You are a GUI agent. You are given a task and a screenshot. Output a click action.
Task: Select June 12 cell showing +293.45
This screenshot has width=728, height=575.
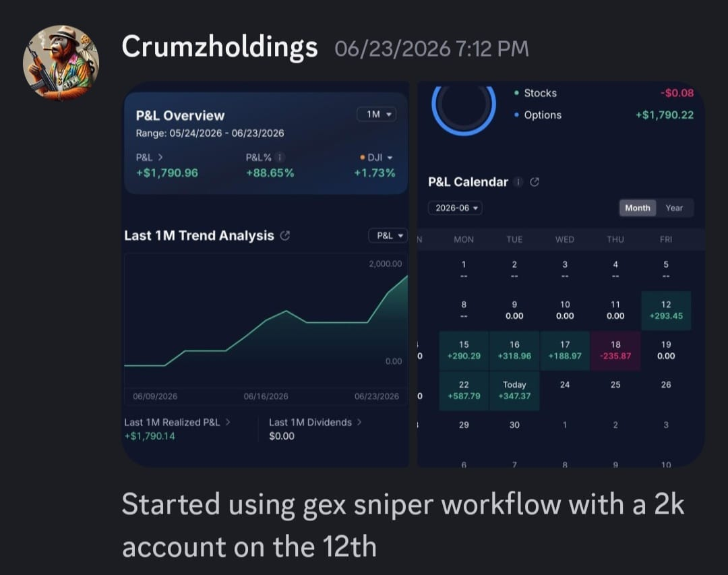pyautogui.click(x=666, y=310)
